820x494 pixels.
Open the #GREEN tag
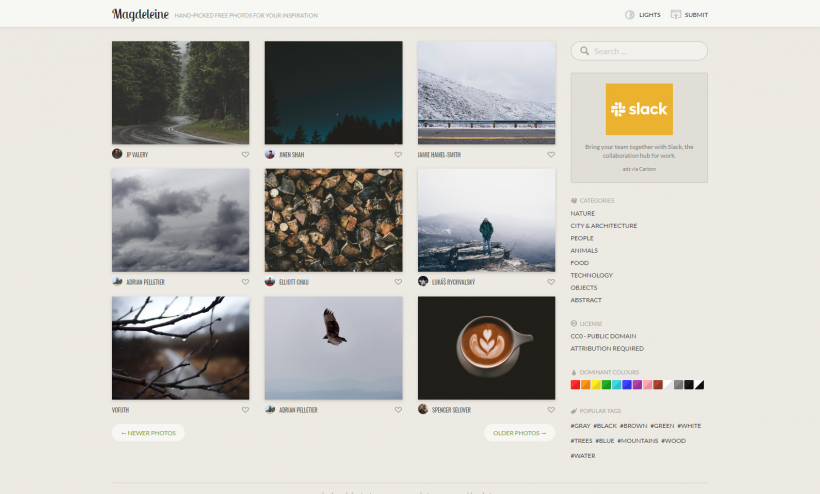[x=662, y=426]
